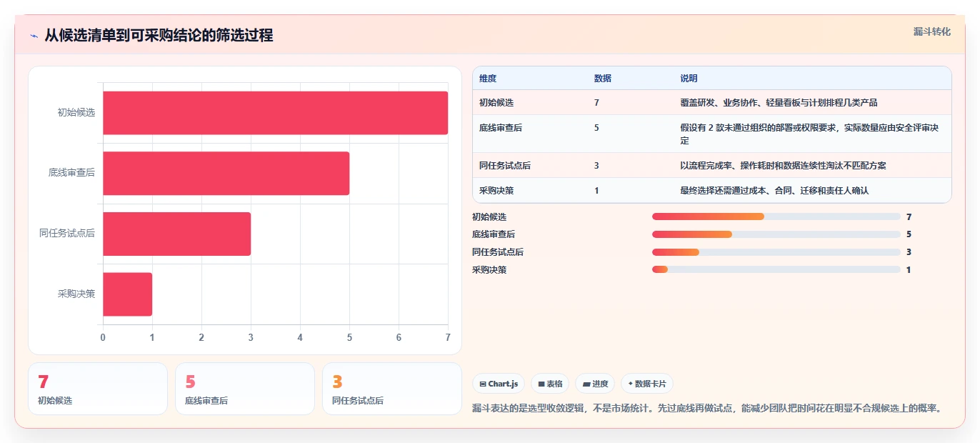
Task: Click the description 覆盖研发、业务协作、轻量看板与计划排程几类产品
Action: coord(779,103)
